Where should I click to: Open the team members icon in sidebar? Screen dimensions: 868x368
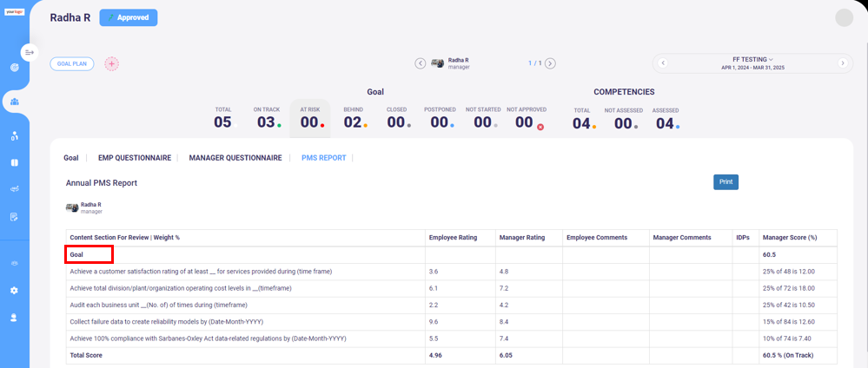[15, 102]
